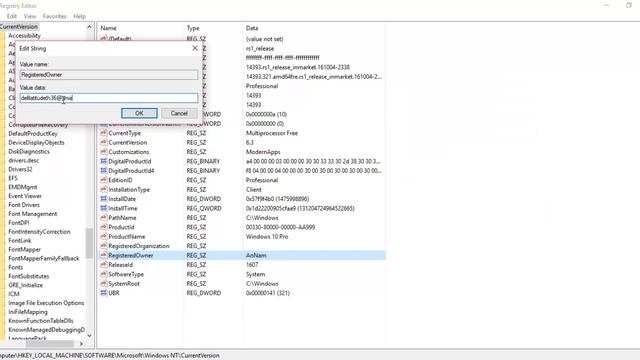This screenshot has height=360, width=640.
Task: Click the PathName string icon
Action: [104, 218]
